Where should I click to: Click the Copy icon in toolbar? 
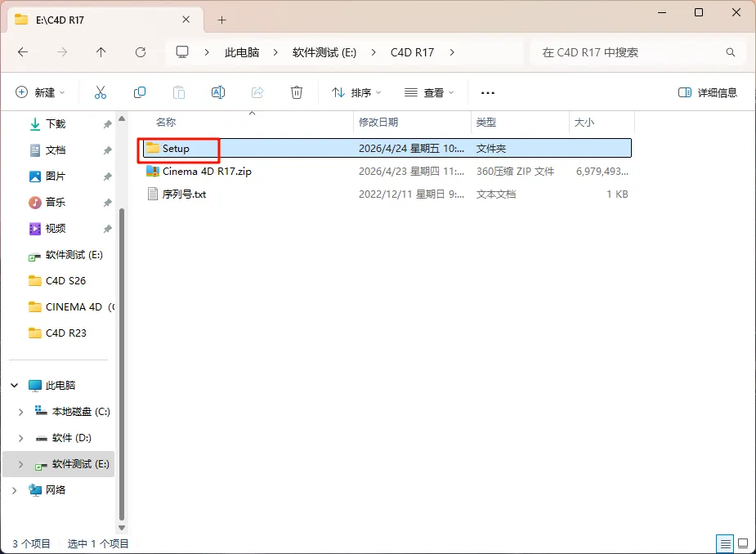139,92
